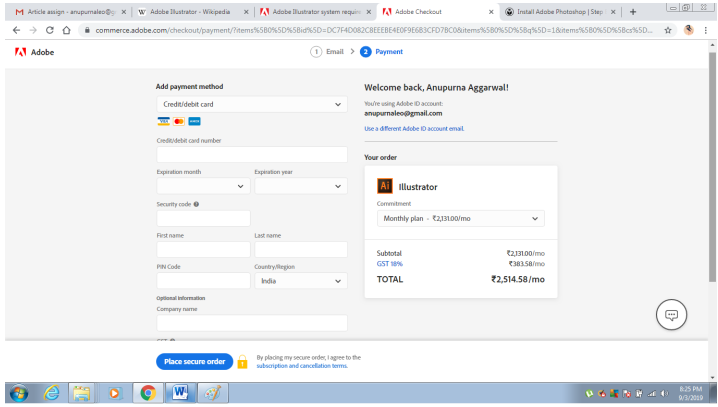Click the padlock beside Place secure order
Image resolution: width=718 pixels, height=407 pixels.
(242, 362)
